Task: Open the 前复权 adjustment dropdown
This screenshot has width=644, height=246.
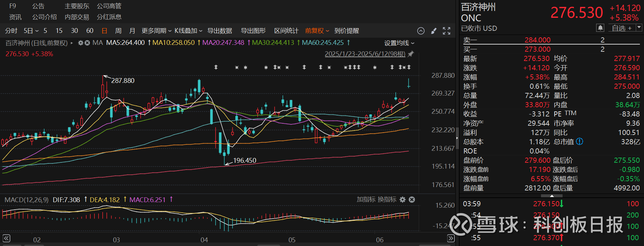Action: (x=317, y=31)
